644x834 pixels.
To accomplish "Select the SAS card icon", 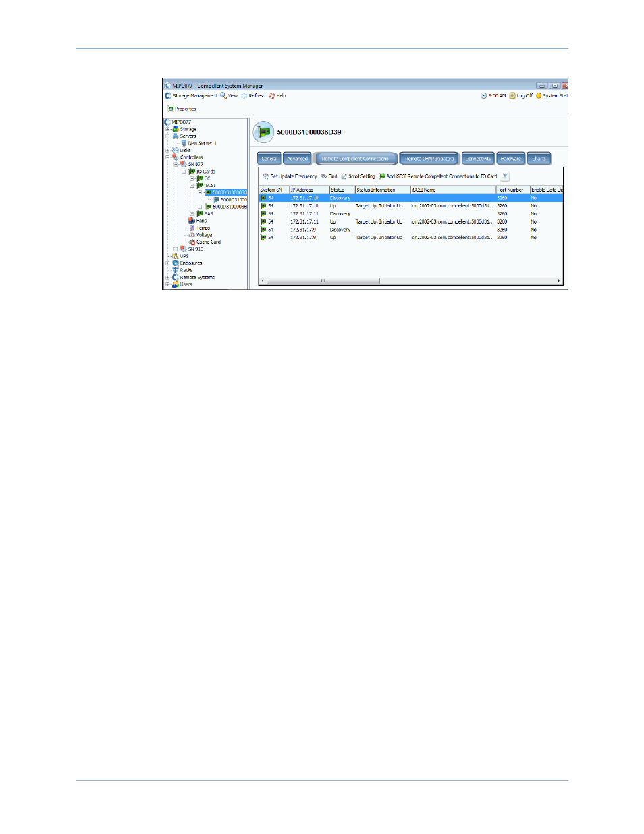I will (200, 213).
